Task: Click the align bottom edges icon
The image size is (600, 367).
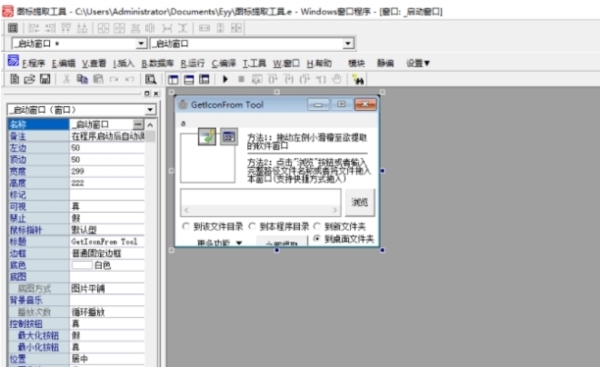Action: coord(82,28)
